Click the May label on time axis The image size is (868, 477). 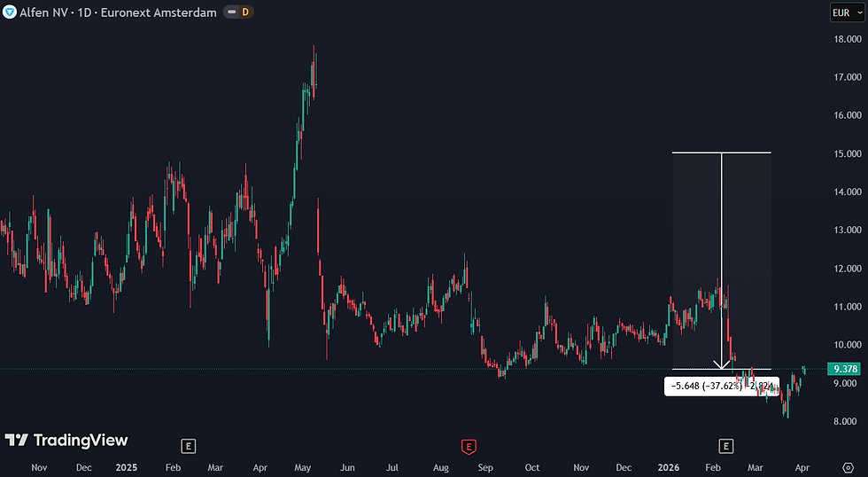point(302,467)
